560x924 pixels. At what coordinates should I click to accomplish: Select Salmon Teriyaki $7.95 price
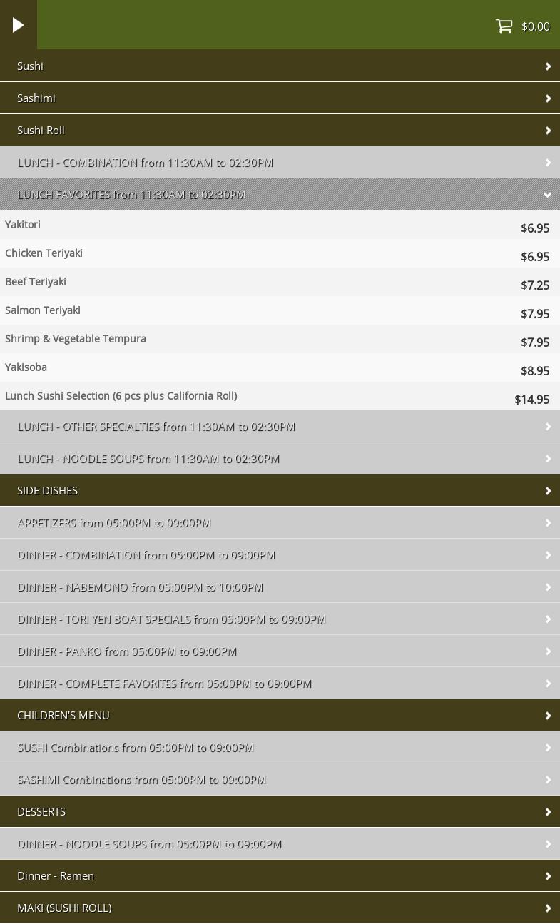point(534,314)
